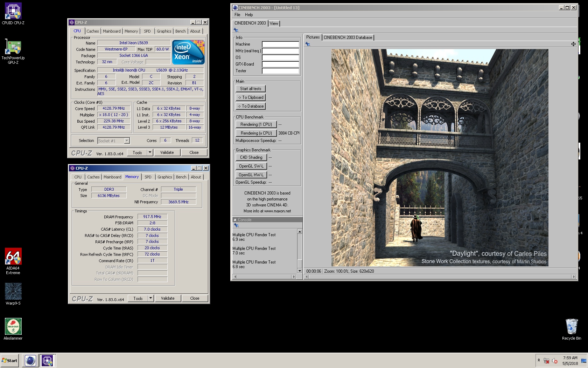Click the Windows Start button
The image size is (588, 368).
(10, 360)
